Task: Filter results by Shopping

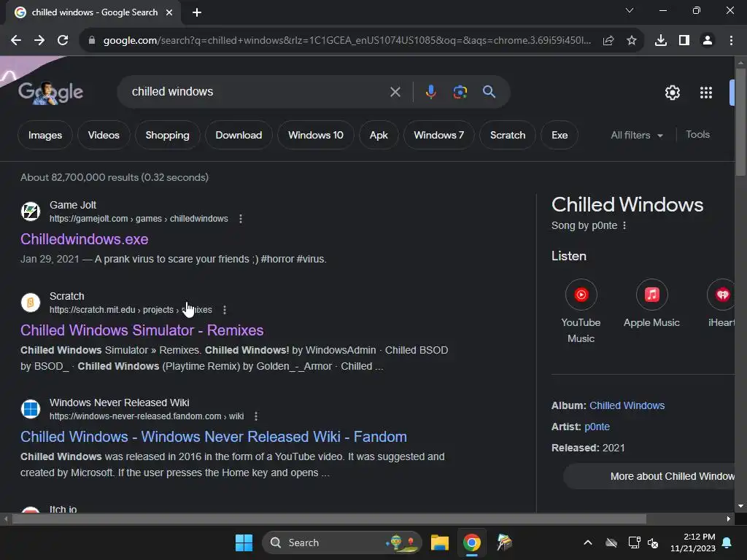Action: click(x=167, y=135)
